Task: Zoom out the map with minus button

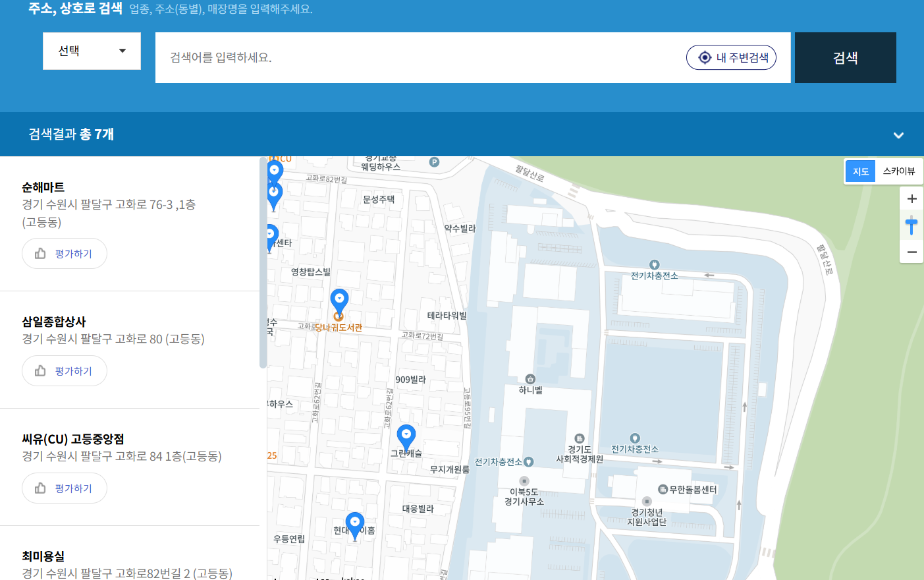Action: (911, 252)
